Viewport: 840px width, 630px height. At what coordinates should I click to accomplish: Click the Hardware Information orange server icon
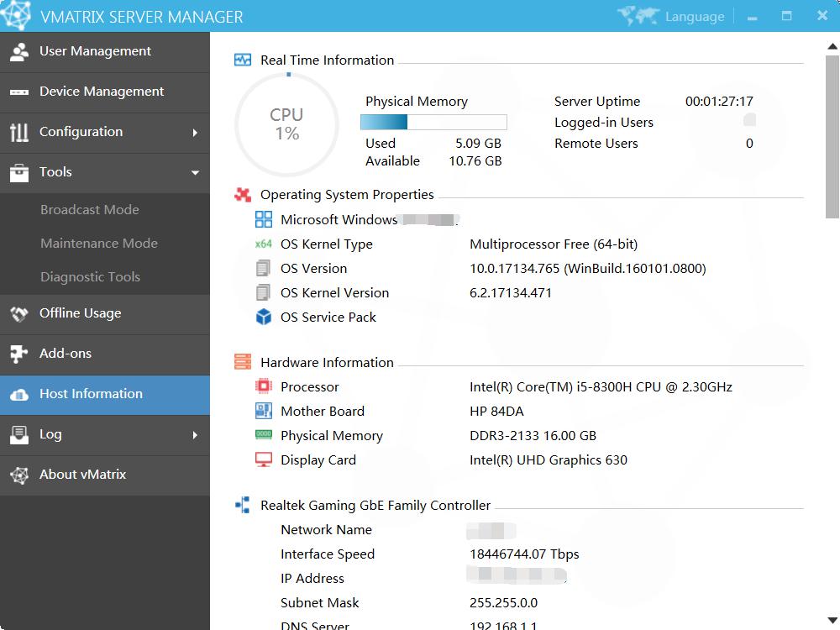243,361
